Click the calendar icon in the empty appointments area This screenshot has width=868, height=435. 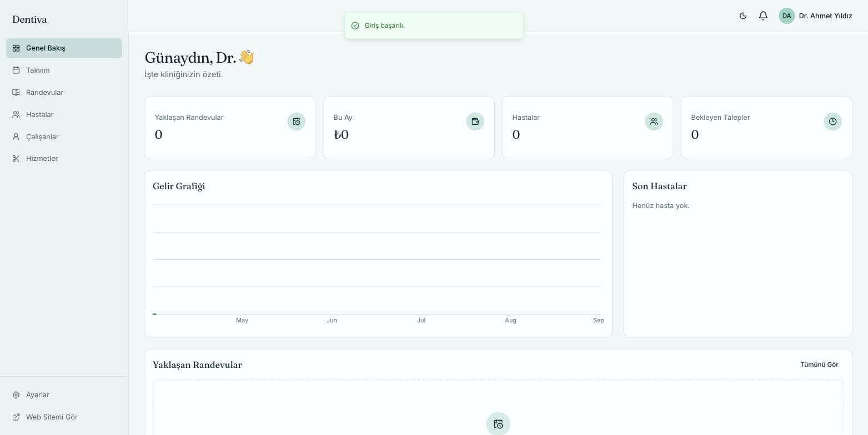(498, 424)
